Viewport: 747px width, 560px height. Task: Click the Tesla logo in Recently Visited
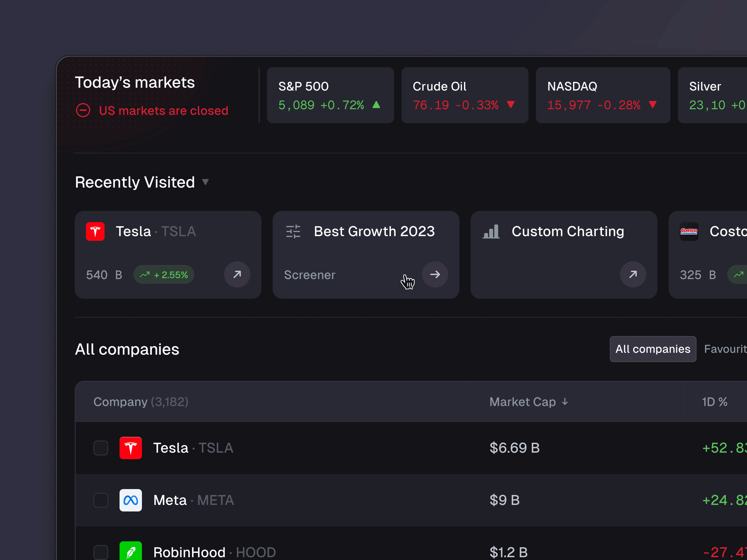point(95,231)
